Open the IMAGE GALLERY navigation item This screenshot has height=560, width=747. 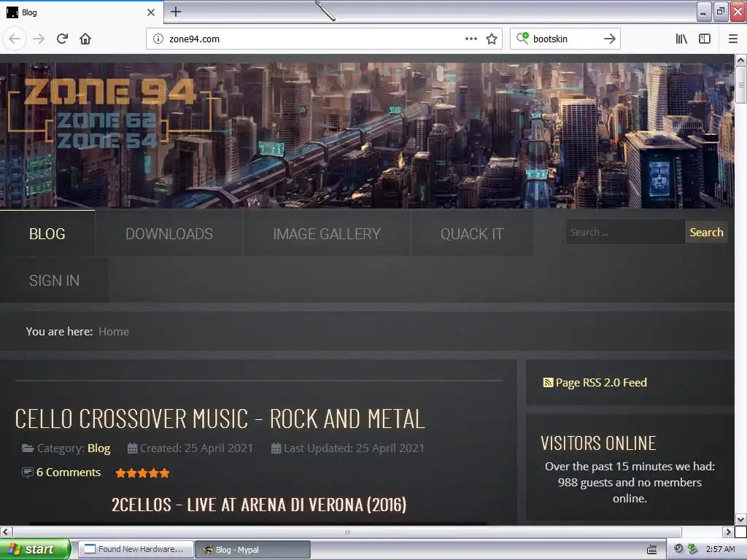(x=327, y=234)
